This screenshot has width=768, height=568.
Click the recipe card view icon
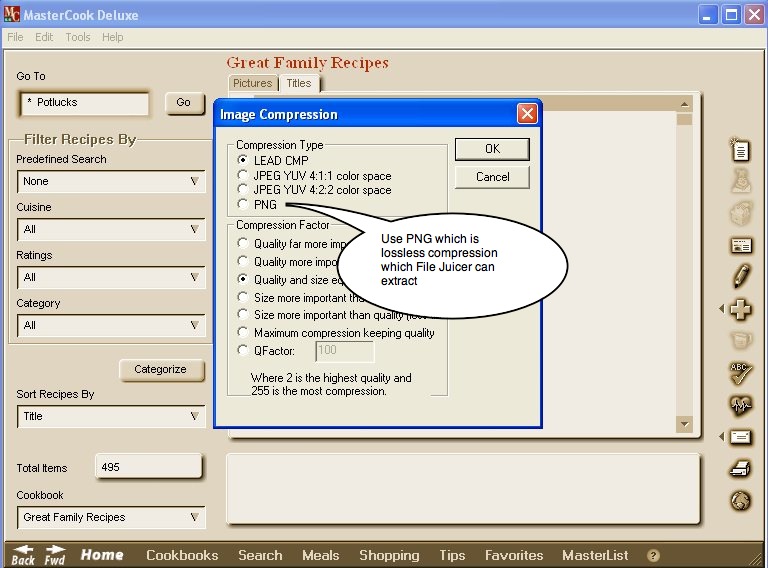(x=741, y=245)
